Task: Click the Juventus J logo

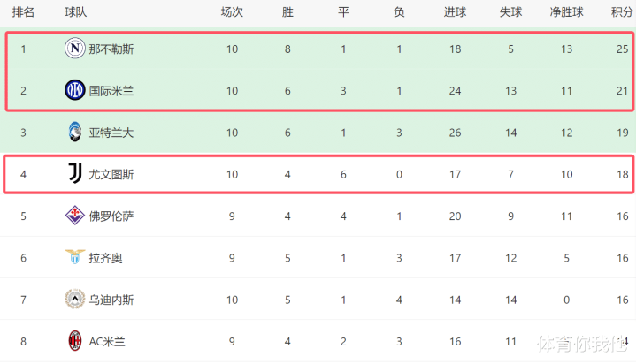Action: [x=75, y=173]
